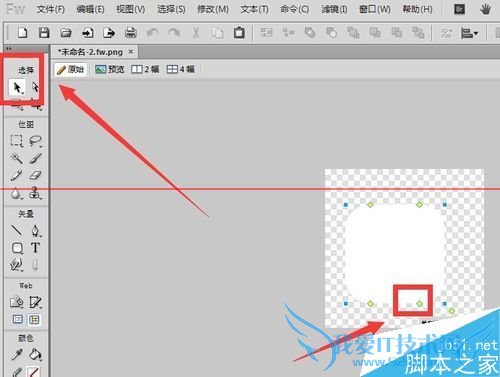Select the Pen tool
500x377 pixels.
click(35, 230)
